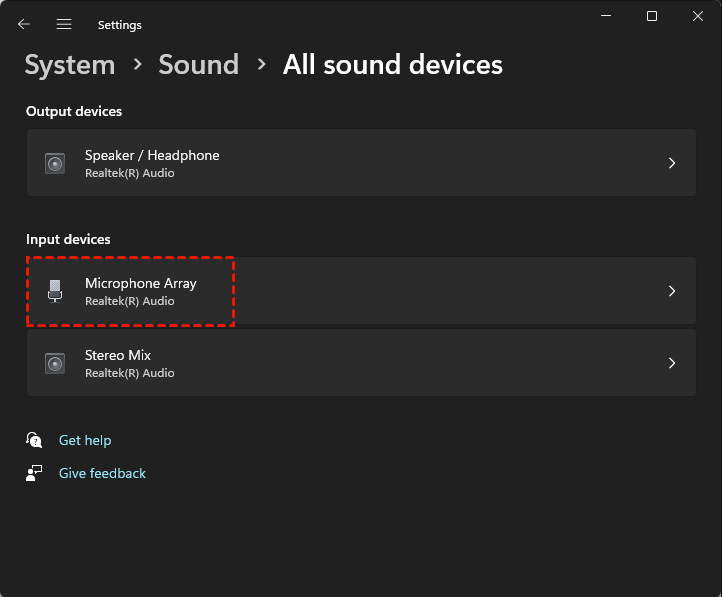This screenshot has height=597, width=722.
Task: Go to System in the breadcrumb
Action: click(69, 65)
